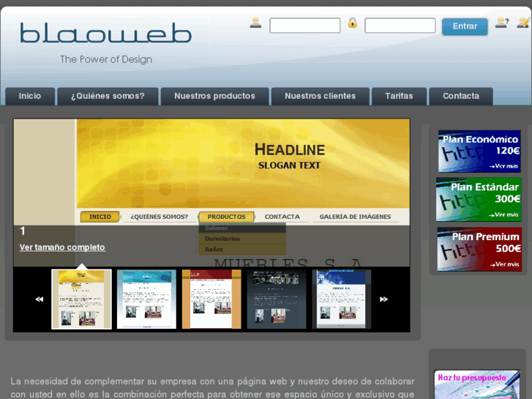This screenshot has width=532, height=399.
Task: Click 'The Power of Design' tagline text
Action: [106, 59]
